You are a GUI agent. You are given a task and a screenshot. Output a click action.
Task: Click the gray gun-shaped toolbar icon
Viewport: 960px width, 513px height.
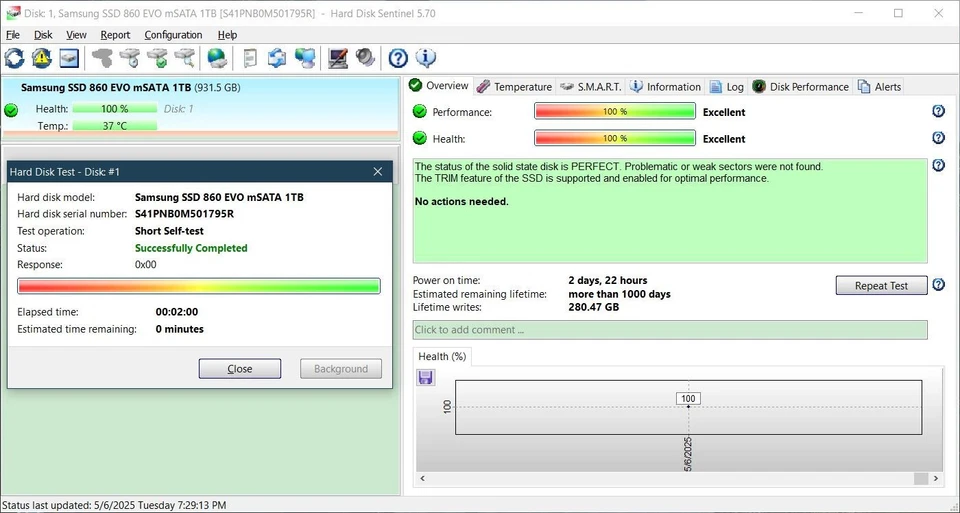pyautogui.click(x=102, y=58)
